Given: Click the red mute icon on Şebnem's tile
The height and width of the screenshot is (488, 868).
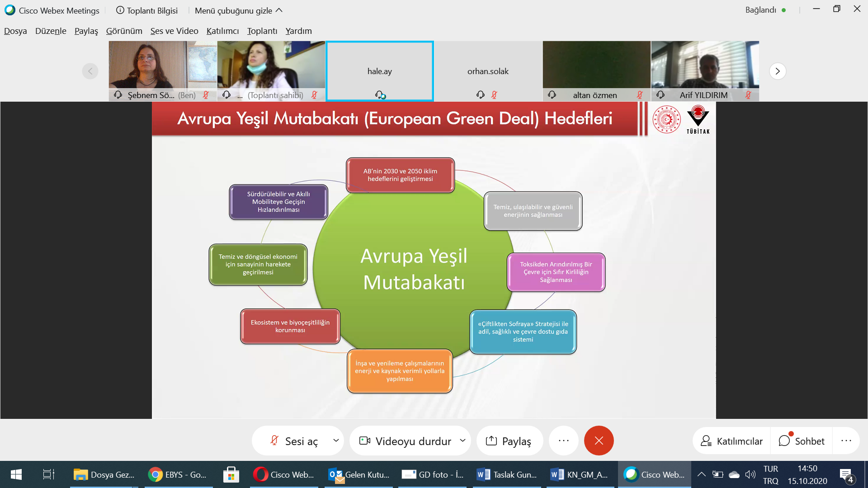Looking at the screenshot, I should [x=206, y=95].
